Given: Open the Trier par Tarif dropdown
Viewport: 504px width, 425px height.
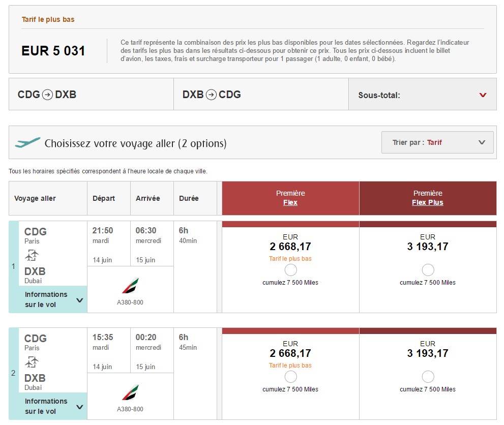Looking at the screenshot, I should [x=437, y=142].
